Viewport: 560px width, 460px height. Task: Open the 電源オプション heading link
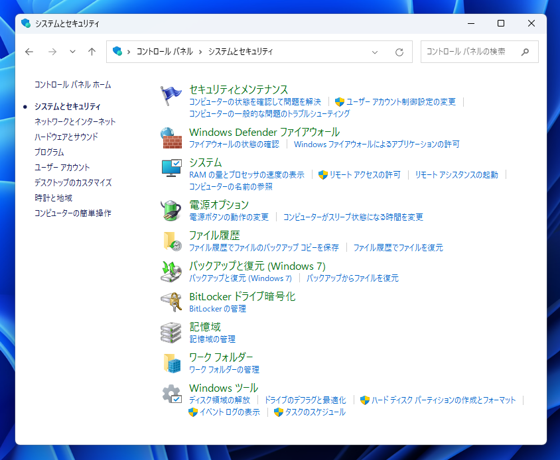219,205
